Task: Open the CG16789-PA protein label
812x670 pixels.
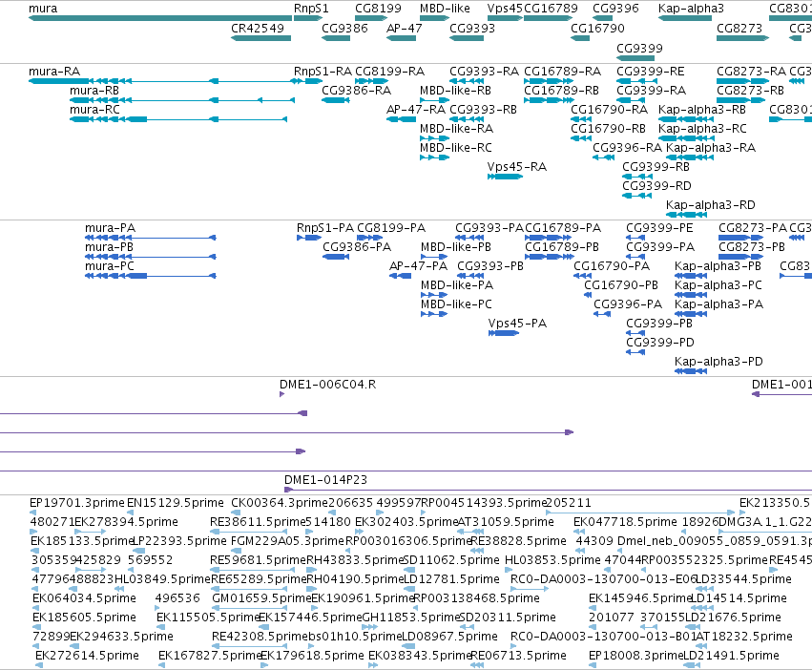Action: [563, 227]
